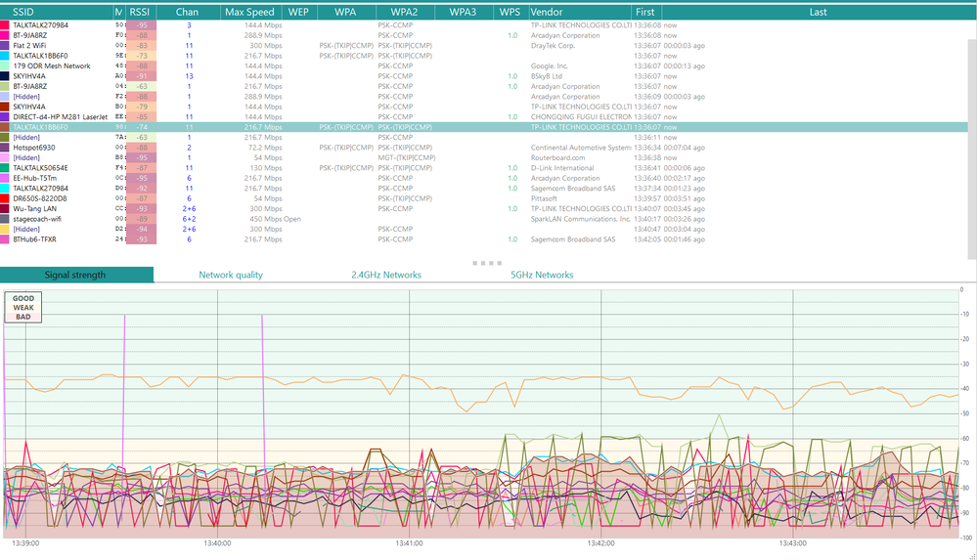
Task: Click the EE-Hub-T5Tm color swatch
Action: [4, 178]
